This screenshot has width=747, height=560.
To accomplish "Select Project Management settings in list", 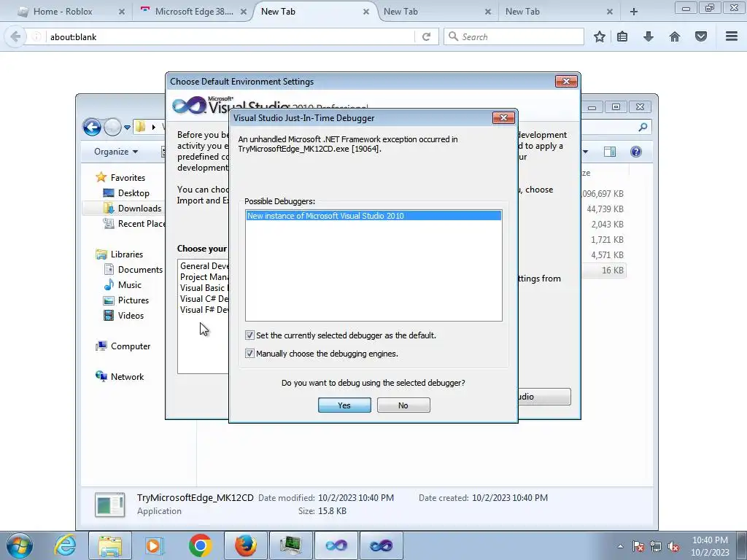I will point(204,276).
